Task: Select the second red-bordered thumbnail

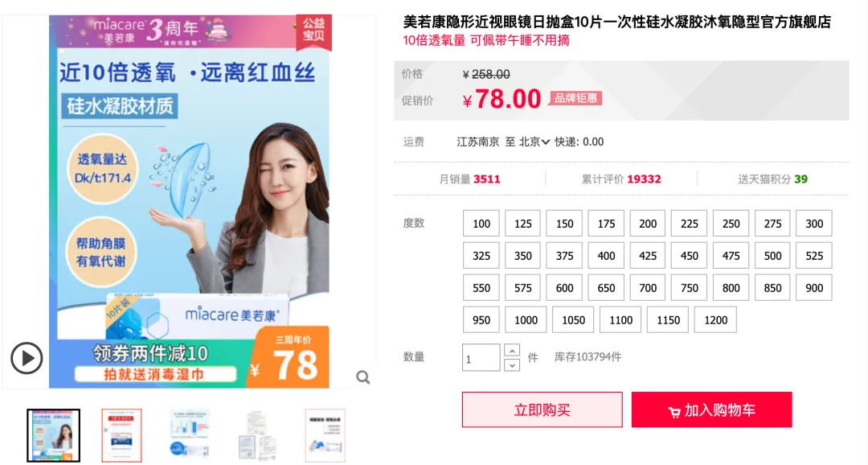Action: [122, 435]
